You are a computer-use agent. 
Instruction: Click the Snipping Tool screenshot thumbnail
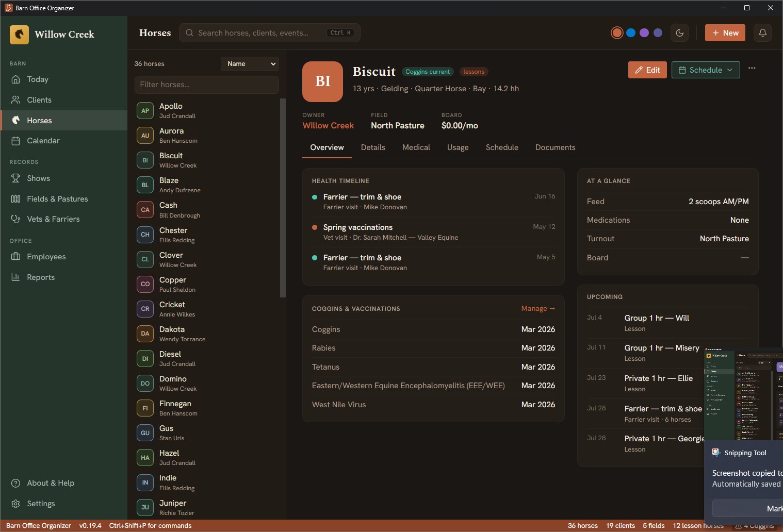click(x=744, y=394)
